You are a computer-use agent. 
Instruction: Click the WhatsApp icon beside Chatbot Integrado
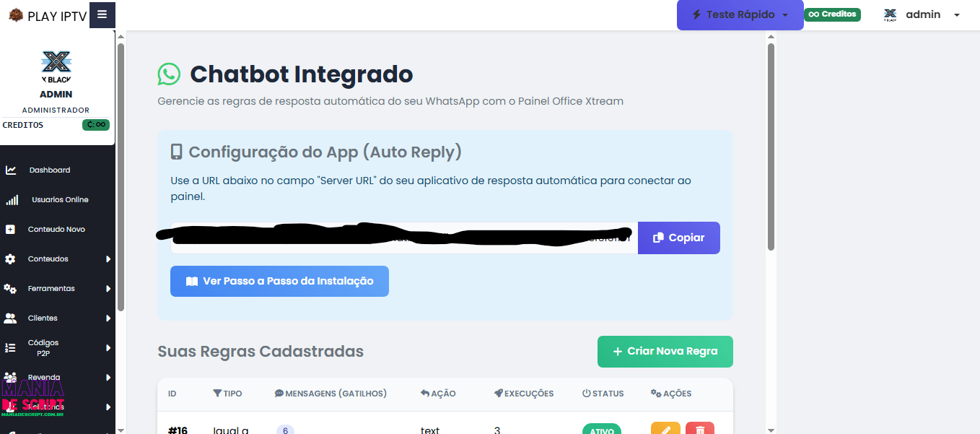point(169,74)
